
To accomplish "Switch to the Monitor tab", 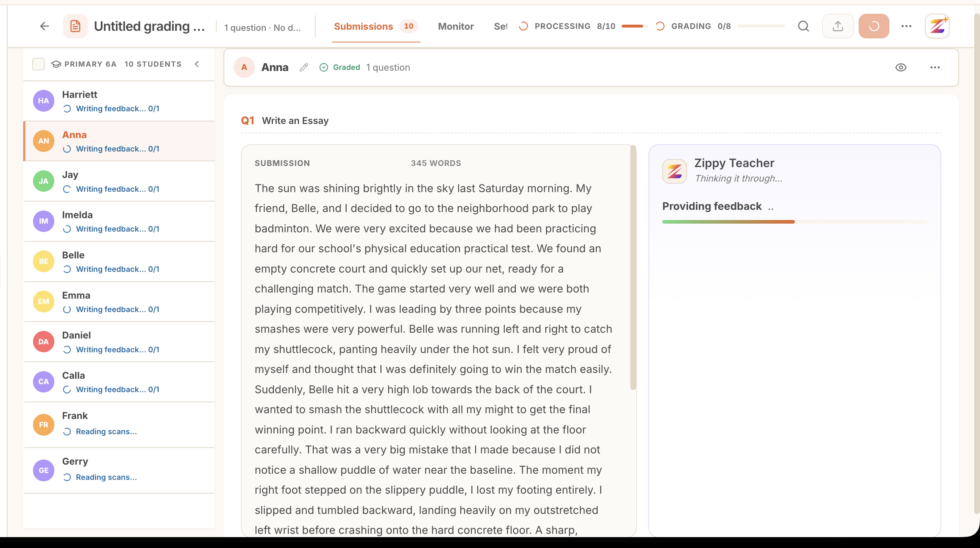I will pyautogui.click(x=456, y=26).
